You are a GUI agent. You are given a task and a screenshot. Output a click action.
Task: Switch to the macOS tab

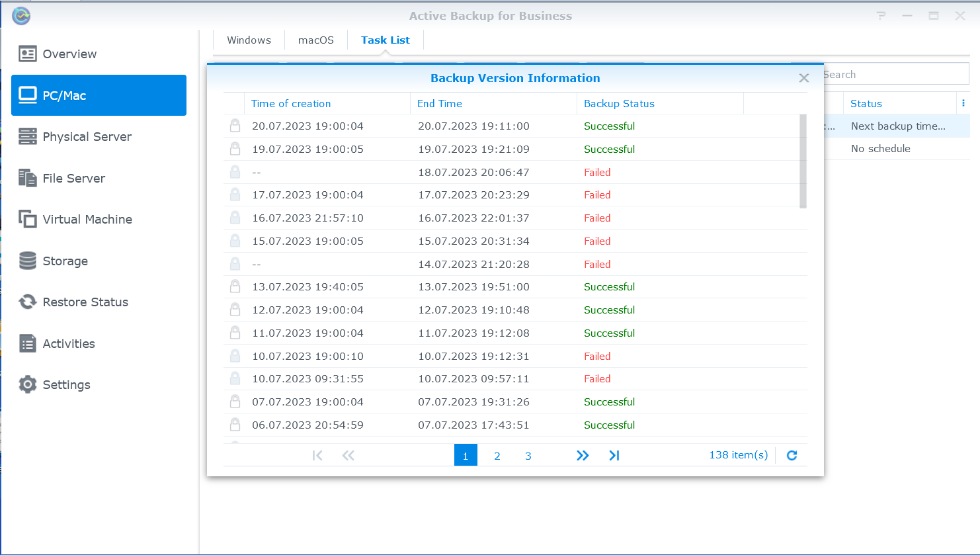[316, 40]
